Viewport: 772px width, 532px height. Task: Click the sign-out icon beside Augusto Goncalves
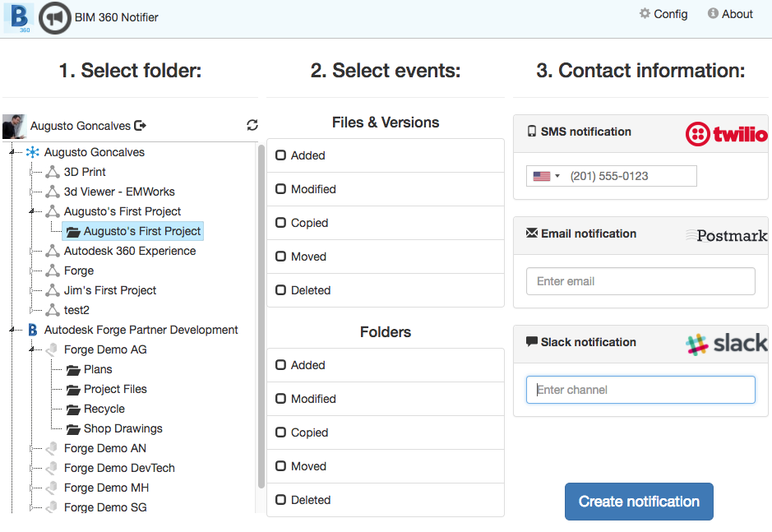point(141,126)
